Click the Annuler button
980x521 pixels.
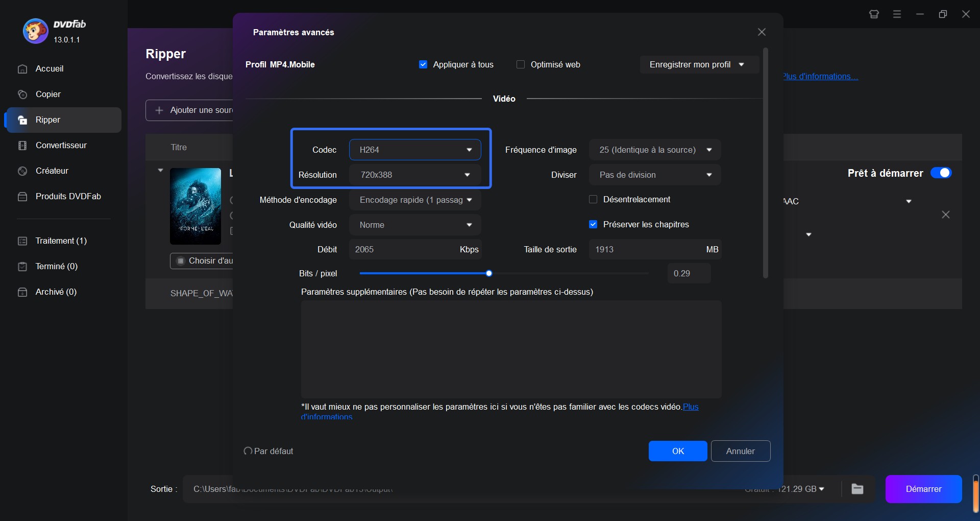(741, 451)
